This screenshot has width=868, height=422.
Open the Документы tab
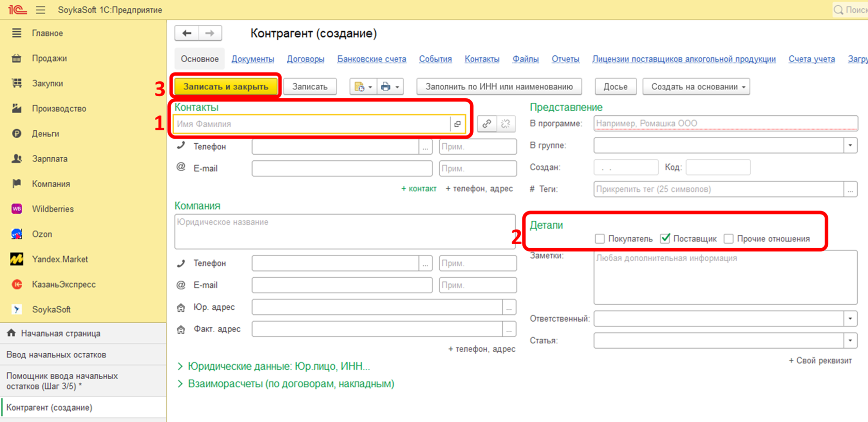tap(253, 59)
